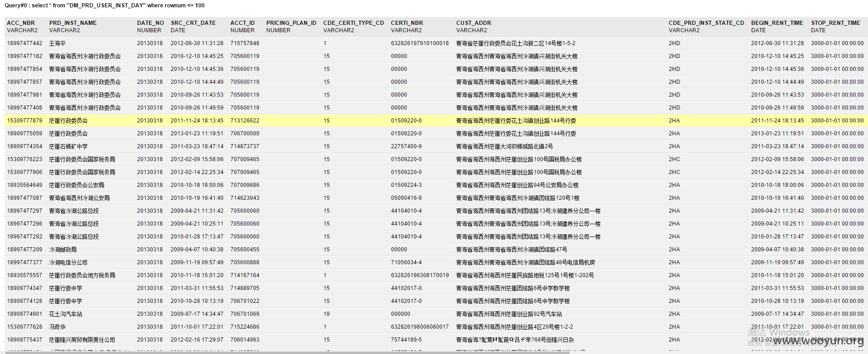The height and width of the screenshot is (354, 868).
Task: Click ACCT_ID value 706014963
Action: point(245,340)
